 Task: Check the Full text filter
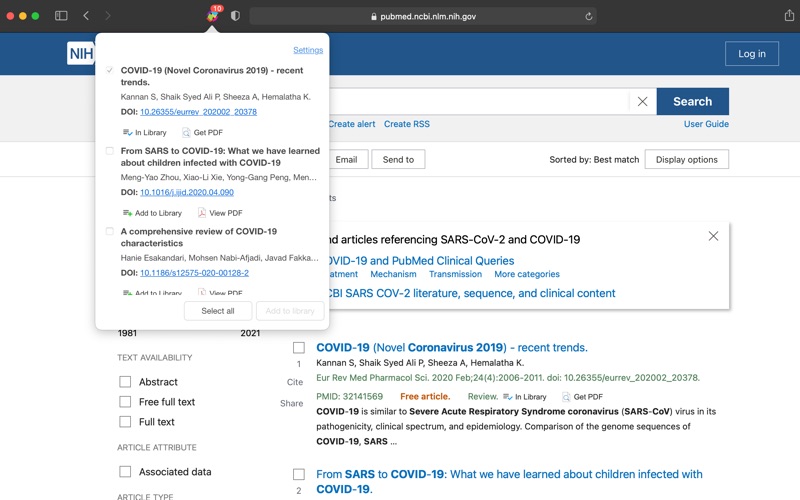[x=125, y=421]
